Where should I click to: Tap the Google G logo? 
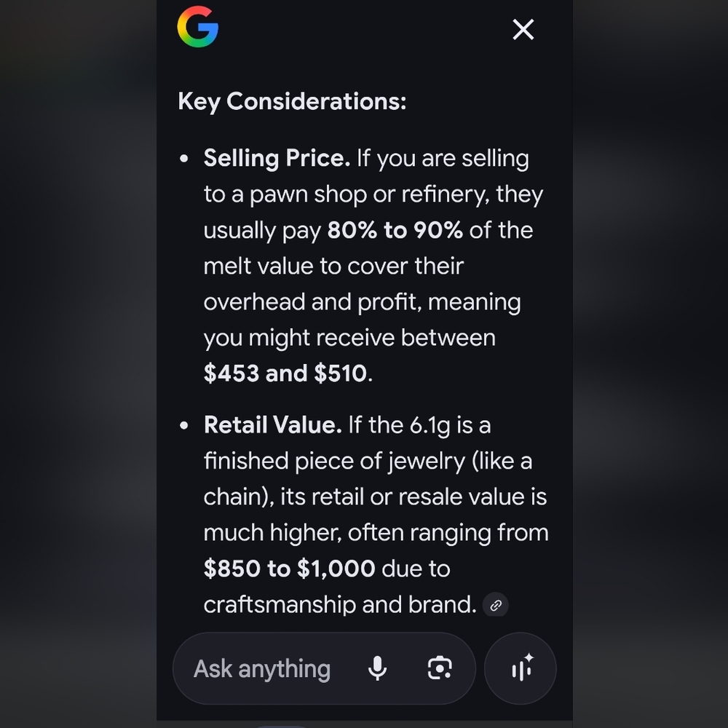[198, 27]
